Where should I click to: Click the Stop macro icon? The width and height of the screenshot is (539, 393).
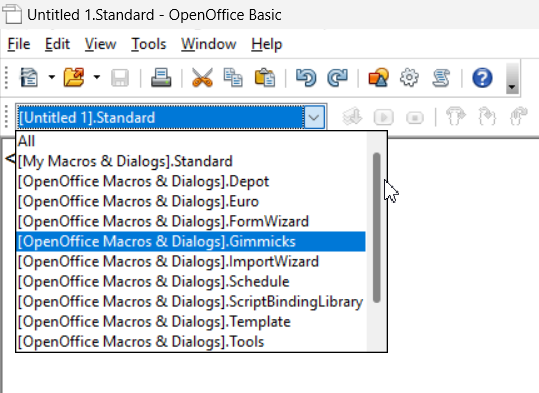(415, 118)
